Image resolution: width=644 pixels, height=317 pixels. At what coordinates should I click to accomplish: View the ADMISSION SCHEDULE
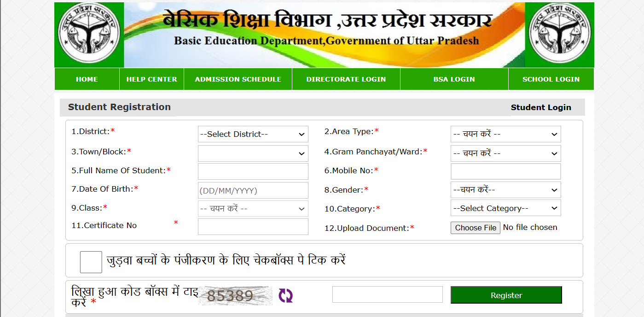[238, 79]
